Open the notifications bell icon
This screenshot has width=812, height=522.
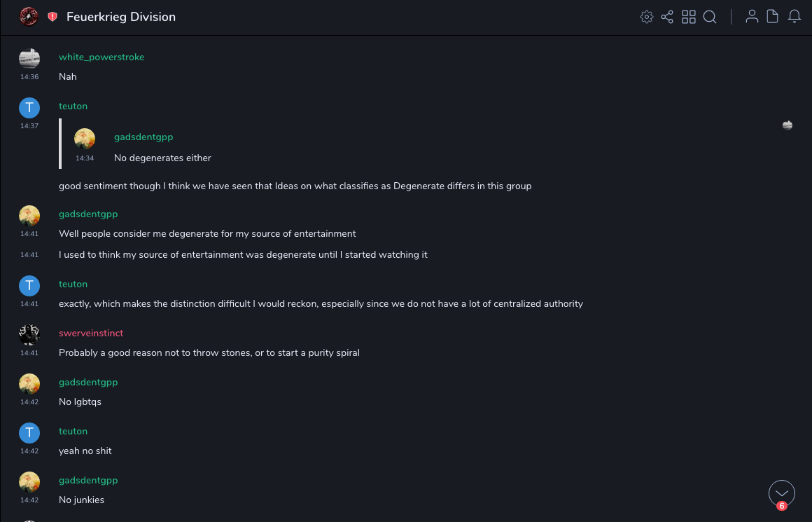pos(794,17)
